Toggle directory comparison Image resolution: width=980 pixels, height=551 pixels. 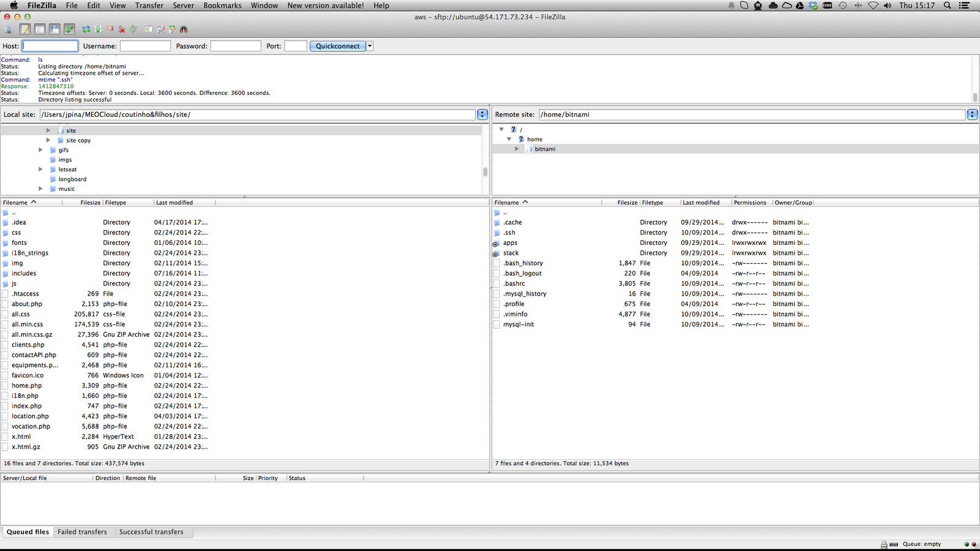(160, 29)
